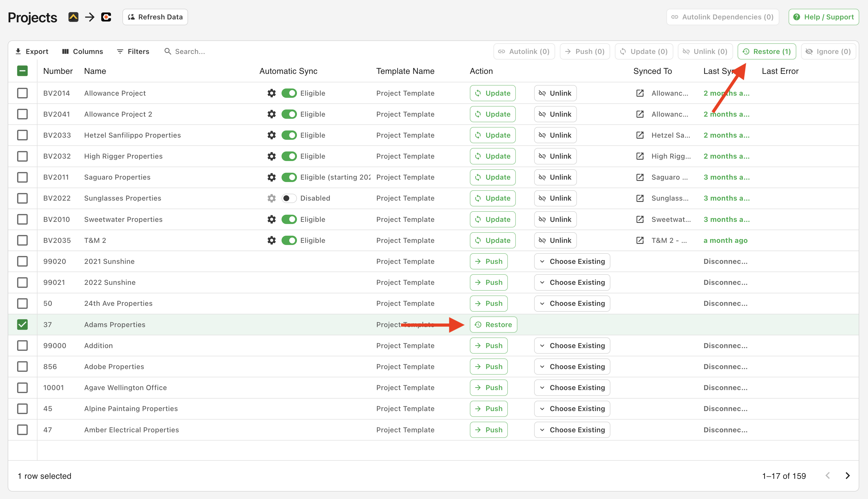Check the 2021 Sunshine row checkbox
Image resolution: width=868 pixels, height=499 pixels.
22,261
